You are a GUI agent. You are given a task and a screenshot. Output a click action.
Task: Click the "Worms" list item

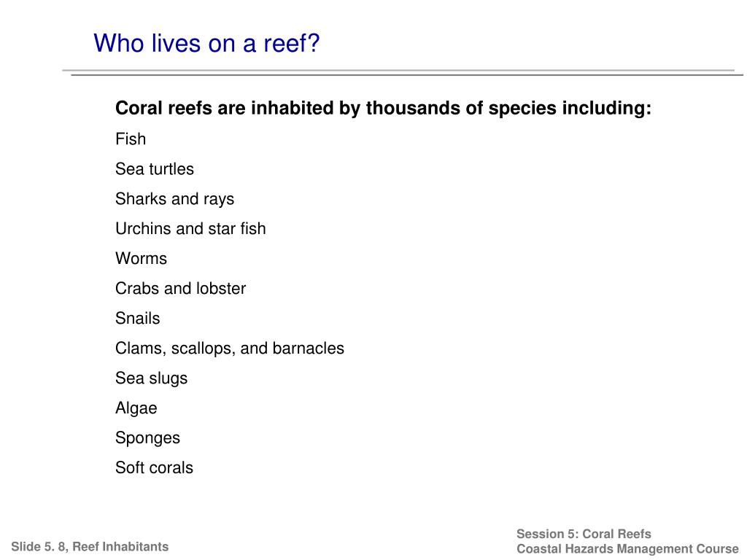141,259
